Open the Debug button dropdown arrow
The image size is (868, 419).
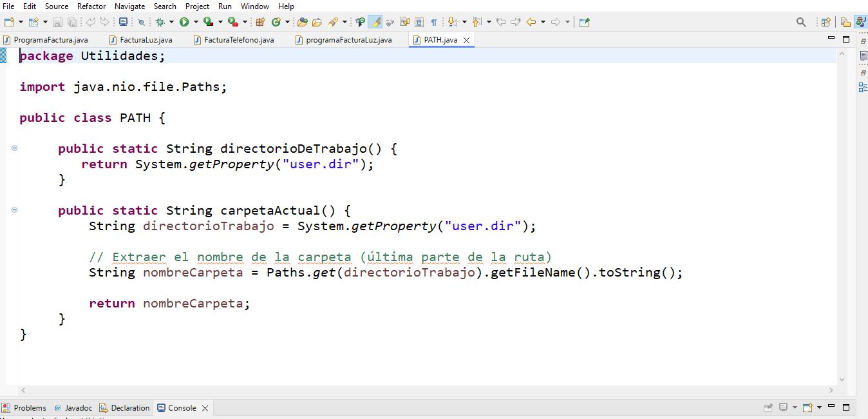(171, 22)
